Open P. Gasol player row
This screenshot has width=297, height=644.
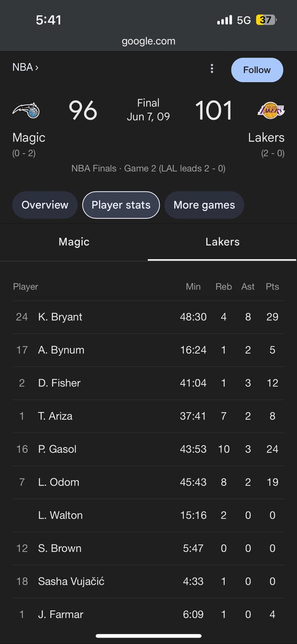pos(148,449)
